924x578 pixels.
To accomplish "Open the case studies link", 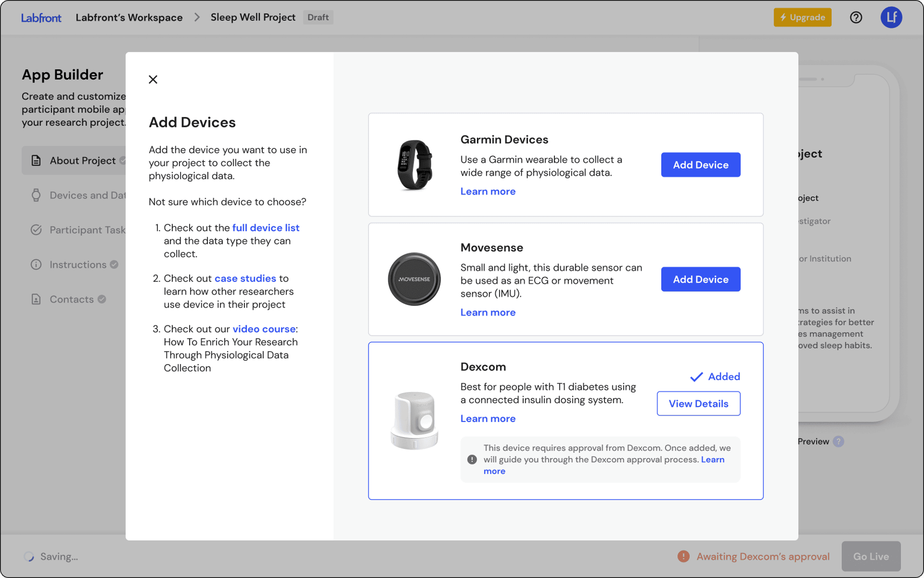I will [245, 279].
